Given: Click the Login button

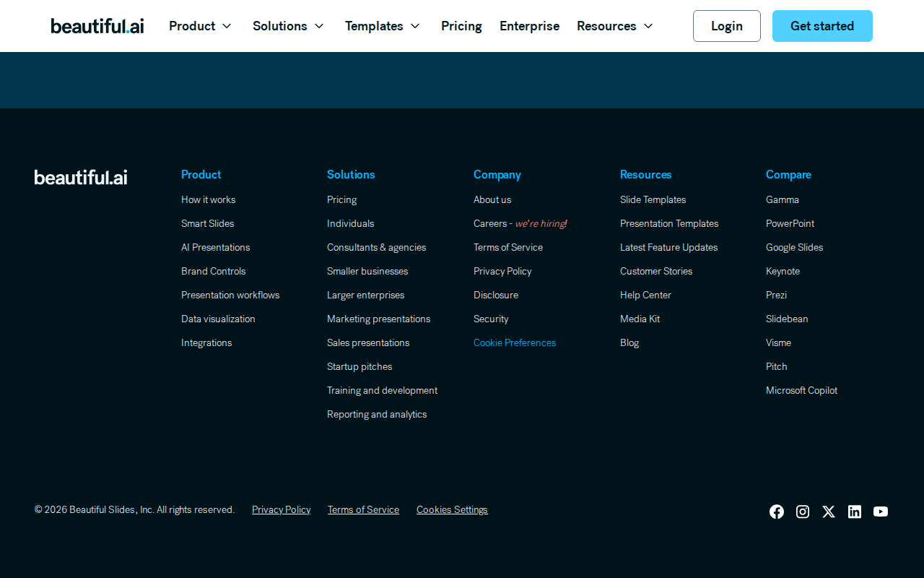Looking at the screenshot, I should click(727, 26).
